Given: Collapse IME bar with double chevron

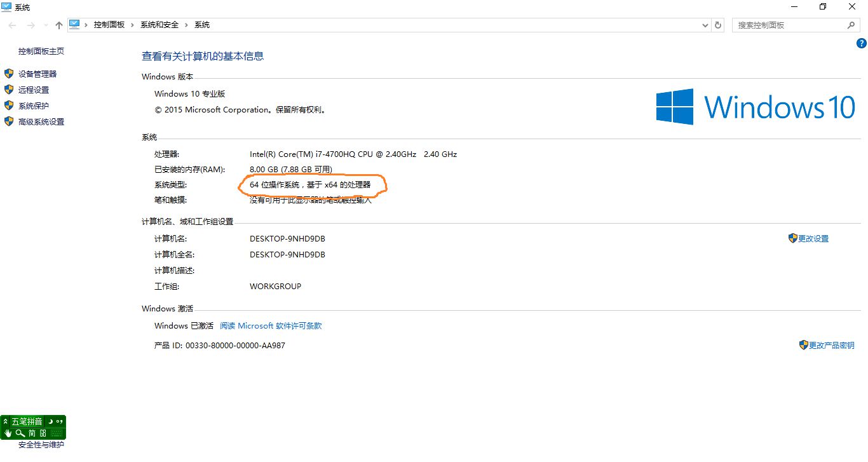Looking at the screenshot, I should point(5,421).
